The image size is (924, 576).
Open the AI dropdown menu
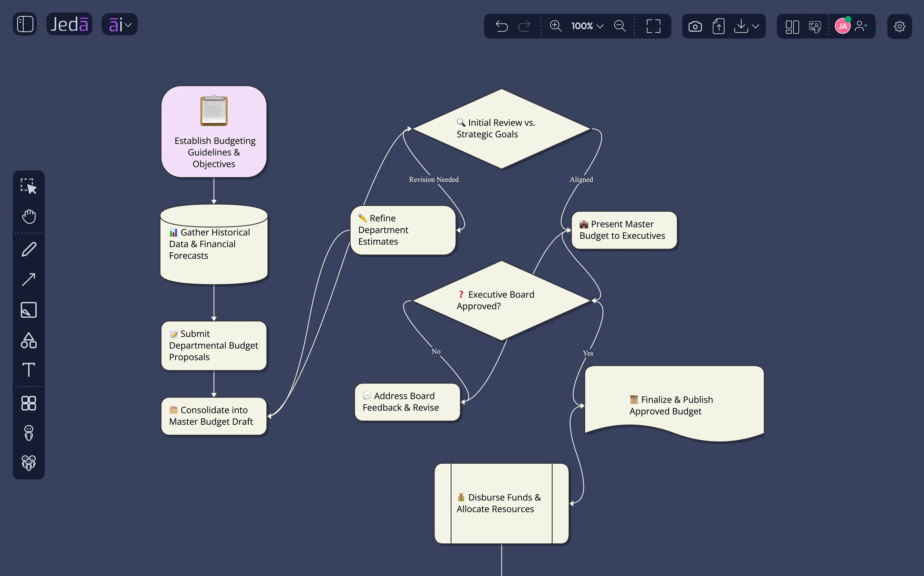click(120, 25)
